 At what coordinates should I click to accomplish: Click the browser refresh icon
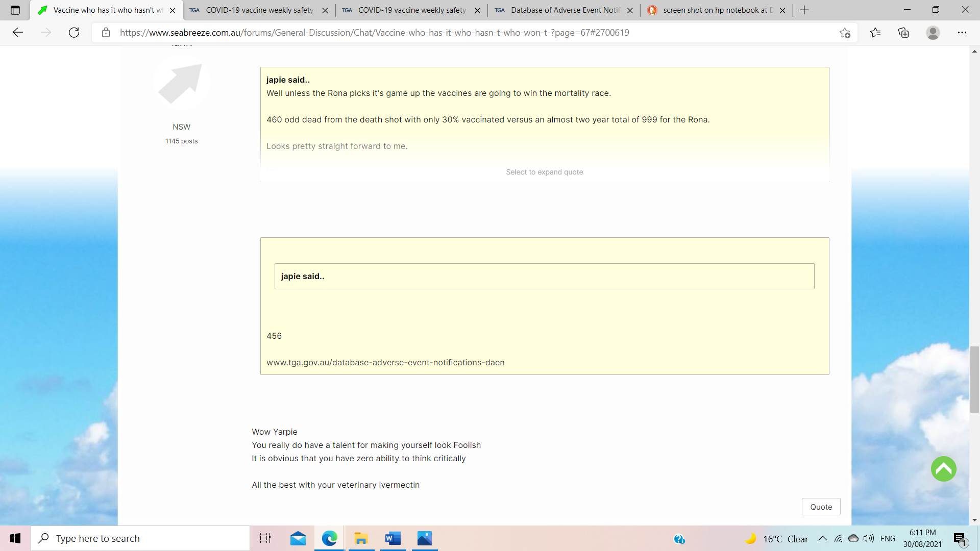[x=74, y=33]
